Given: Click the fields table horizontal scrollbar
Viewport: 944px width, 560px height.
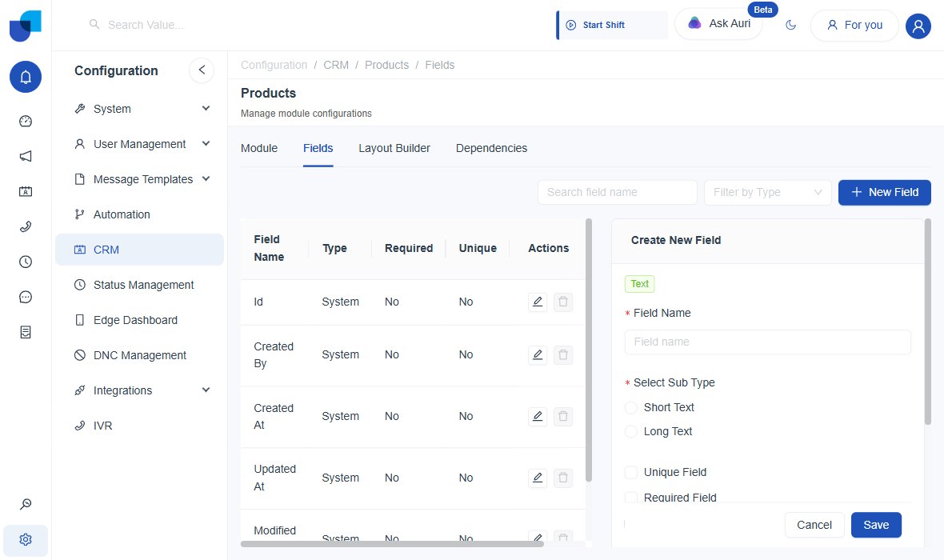Looking at the screenshot, I should pos(392,544).
